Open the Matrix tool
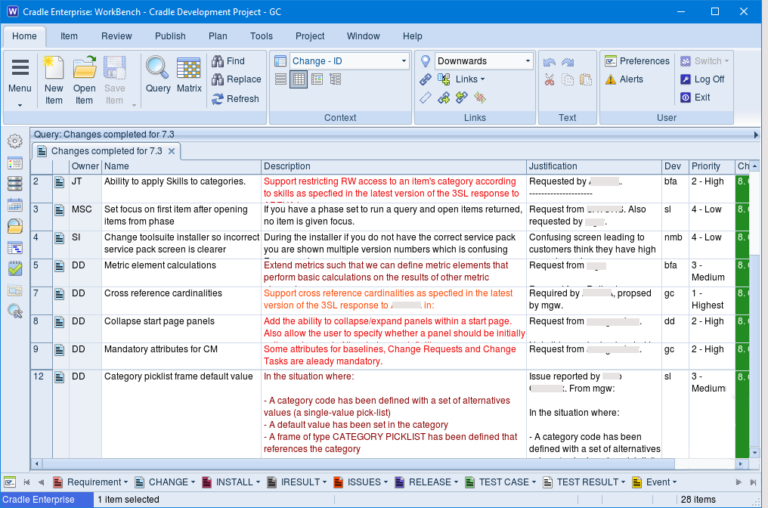 pos(189,74)
